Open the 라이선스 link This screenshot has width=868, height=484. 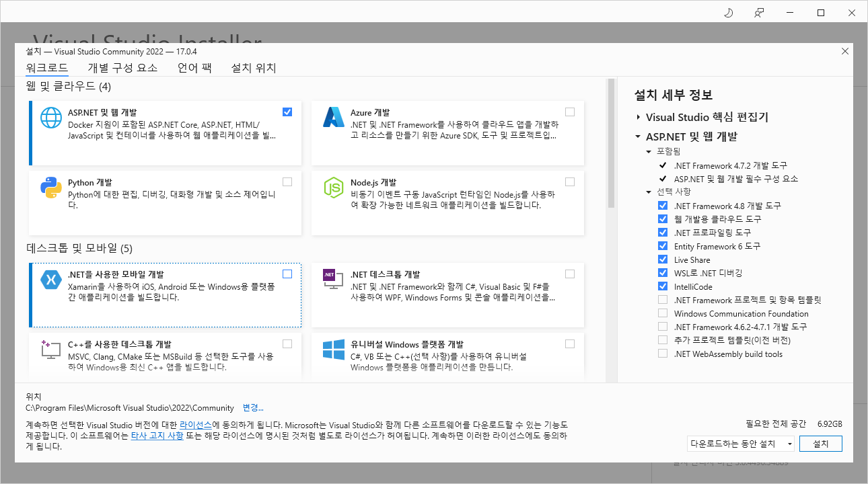coord(196,426)
